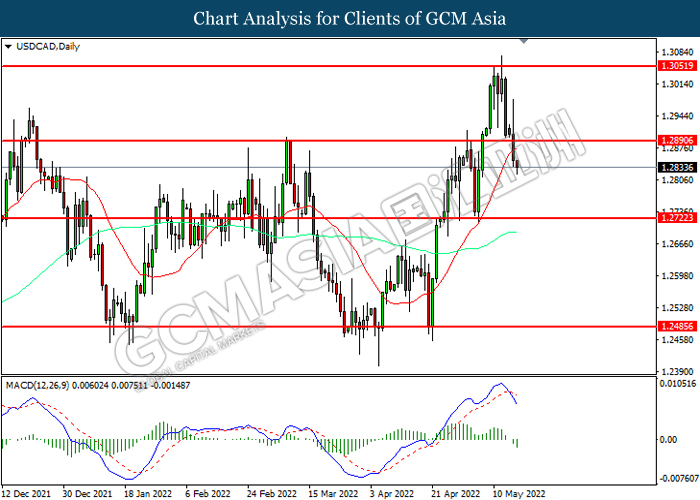
Task: Click the 1.24580 price axis value
Action: click(678, 340)
